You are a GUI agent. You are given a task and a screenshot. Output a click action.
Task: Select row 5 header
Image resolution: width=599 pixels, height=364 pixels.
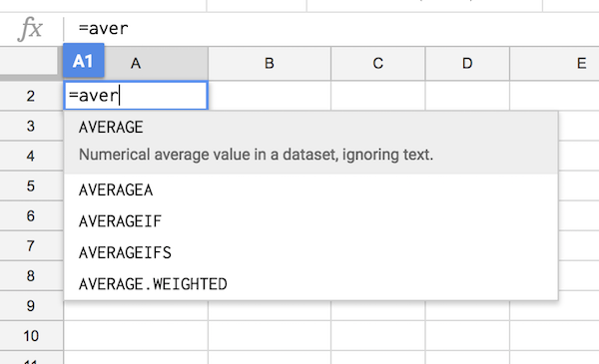pos(31,186)
